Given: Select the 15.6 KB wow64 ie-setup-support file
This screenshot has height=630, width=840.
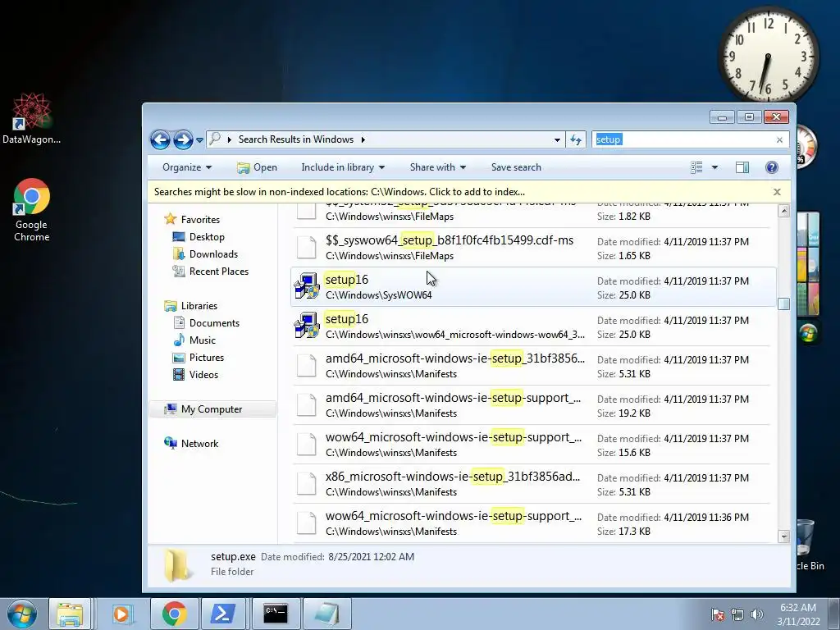Looking at the screenshot, I should [532, 444].
